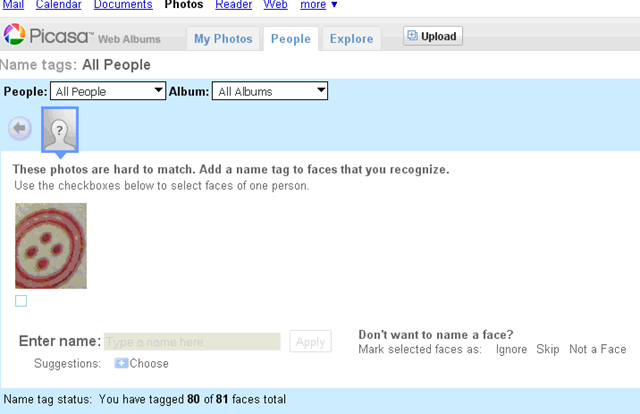The width and height of the screenshot is (640, 414).
Task: Switch to the People tab
Action: [291, 39]
